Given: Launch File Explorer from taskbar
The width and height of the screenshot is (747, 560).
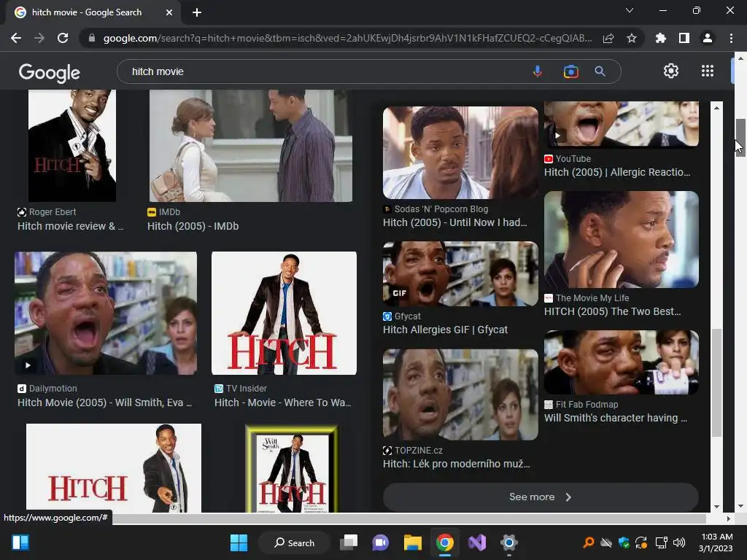Looking at the screenshot, I should [x=413, y=542].
